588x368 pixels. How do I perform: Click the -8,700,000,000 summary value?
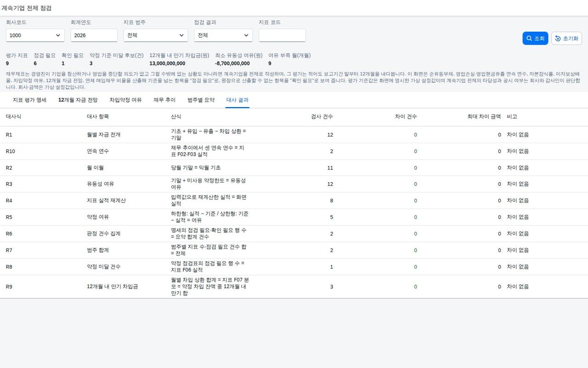(232, 63)
